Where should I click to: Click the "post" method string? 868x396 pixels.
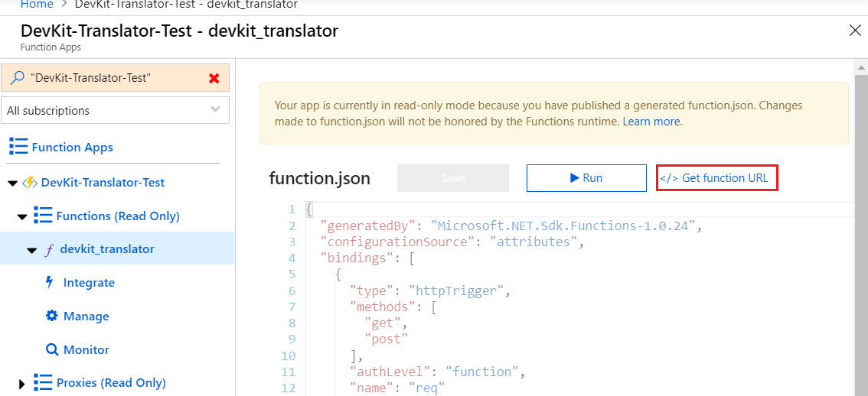[x=387, y=339]
